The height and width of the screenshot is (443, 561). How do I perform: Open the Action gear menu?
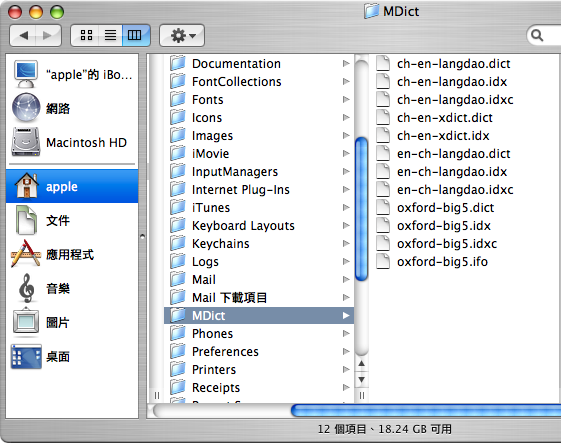tap(182, 35)
